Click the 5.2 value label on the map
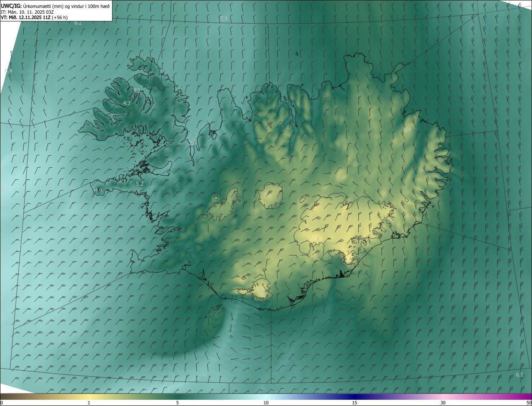 pyautogui.click(x=140, y=183)
